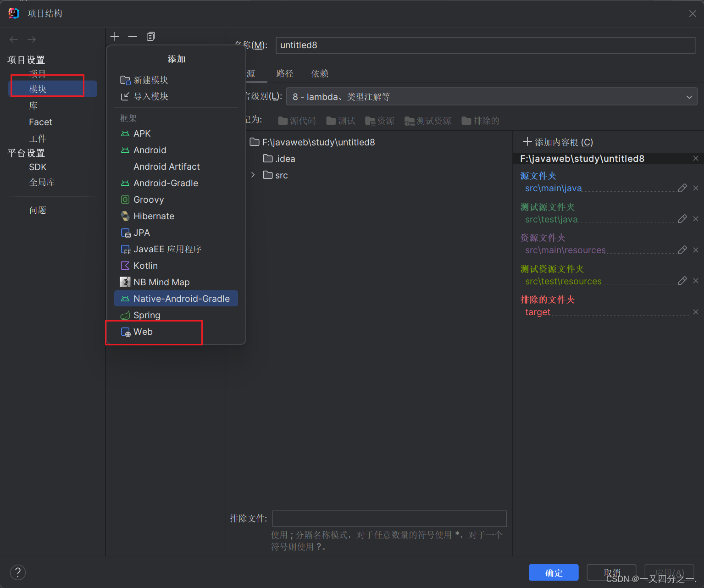Choose Native-Android-Gradle entry
704x588 pixels.
pos(176,299)
